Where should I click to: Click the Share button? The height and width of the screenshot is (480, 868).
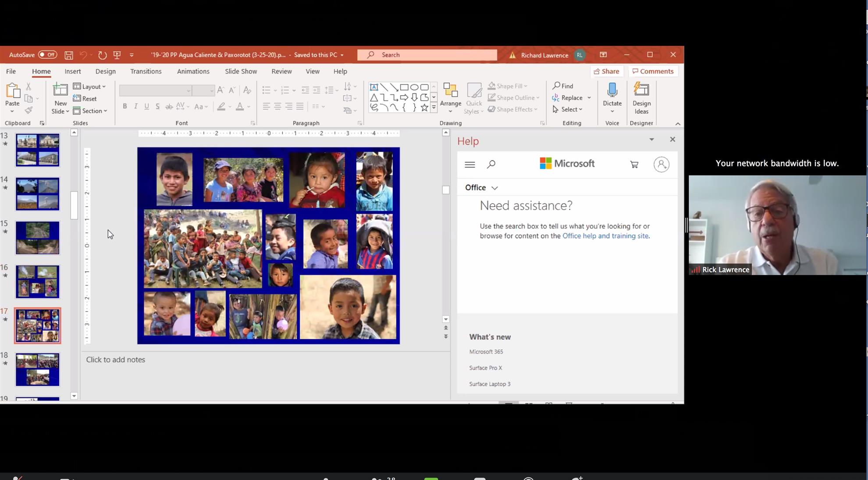pyautogui.click(x=606, y=71)
